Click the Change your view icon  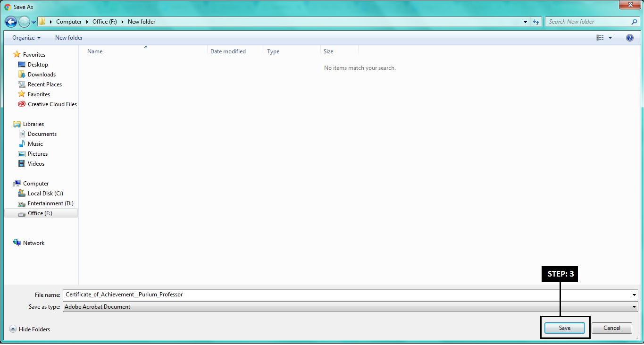click(x=600, y=38)
